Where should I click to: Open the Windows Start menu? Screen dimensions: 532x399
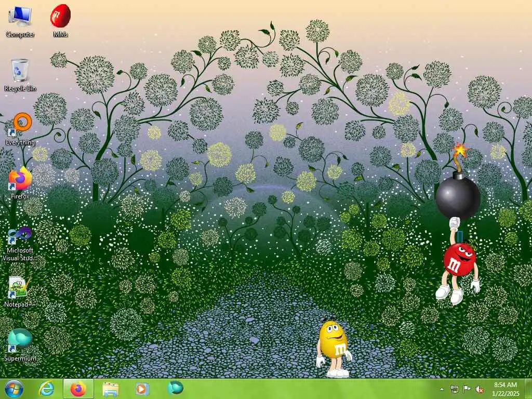[x=14, y=389]
